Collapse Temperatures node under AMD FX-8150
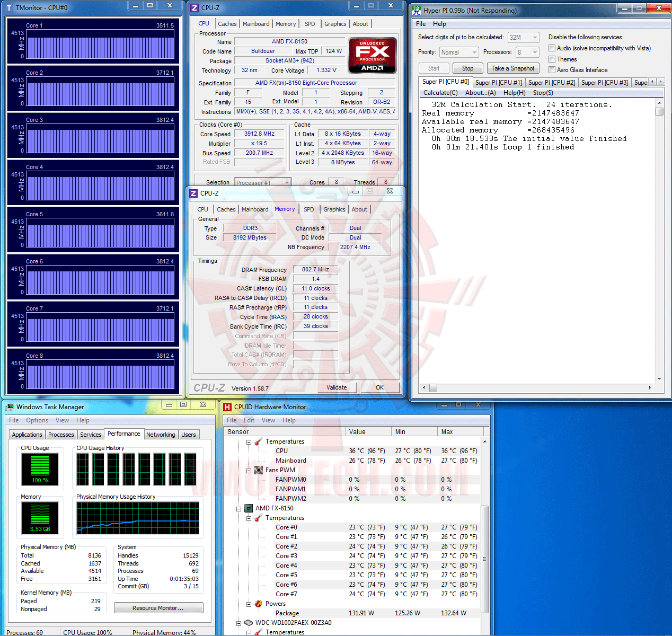Screen dimensions: 672x636 coord(249,518)
